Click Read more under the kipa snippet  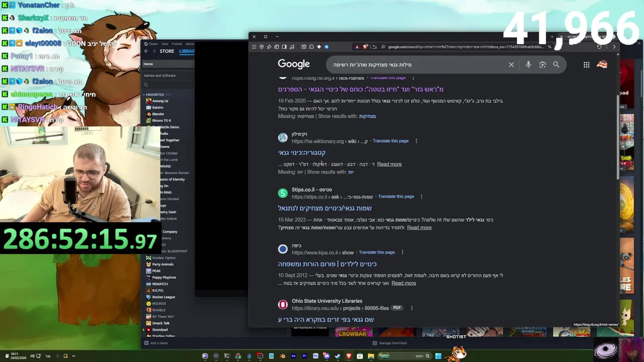pyautogui.click(x=404, y=283)
